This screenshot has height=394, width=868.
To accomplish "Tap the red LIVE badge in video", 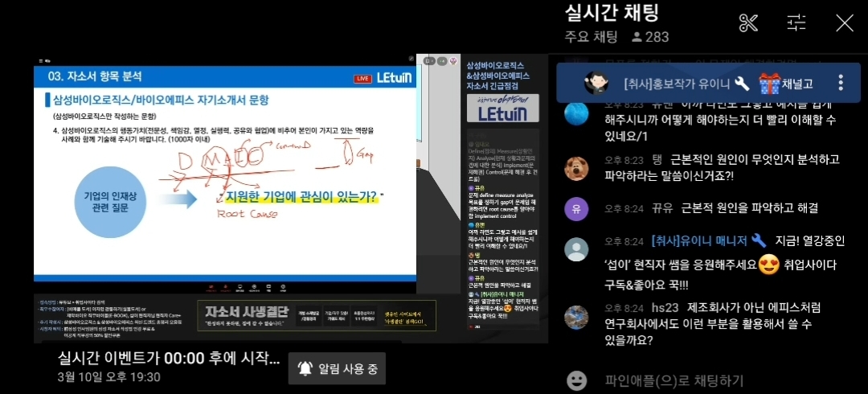I will tap(362, 79).
